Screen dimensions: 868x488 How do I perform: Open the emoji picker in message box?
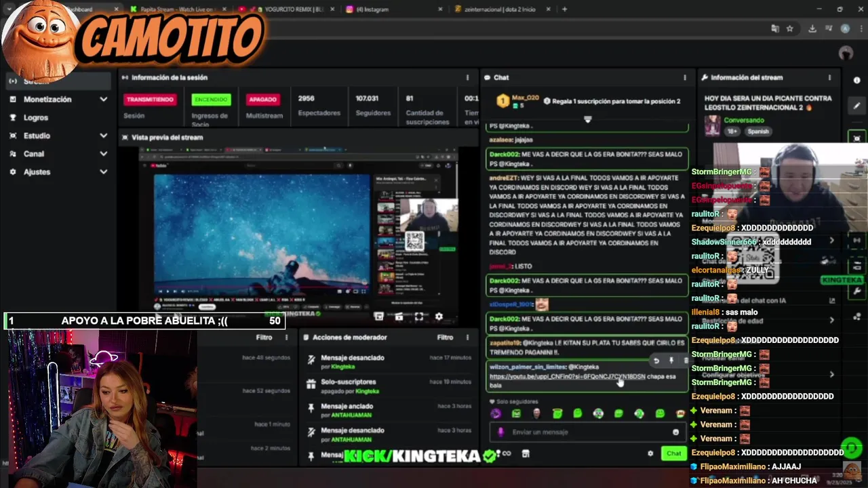(x=675, y=432)
